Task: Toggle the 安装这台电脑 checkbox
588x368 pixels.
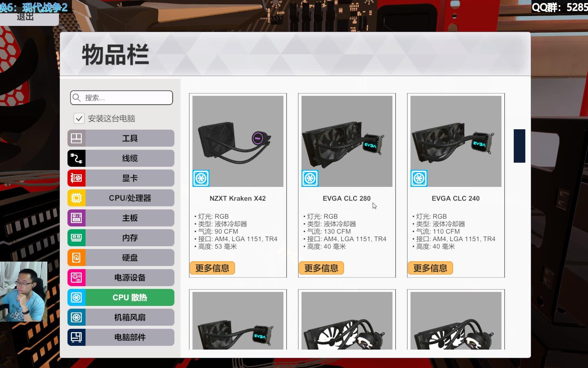Action: pos(79,118)
